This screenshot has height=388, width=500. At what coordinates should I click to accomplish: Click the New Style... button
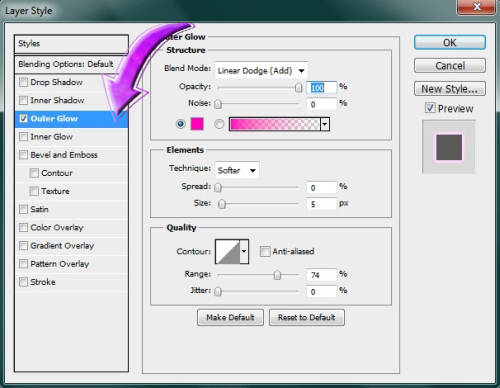(x=450, y=89)
